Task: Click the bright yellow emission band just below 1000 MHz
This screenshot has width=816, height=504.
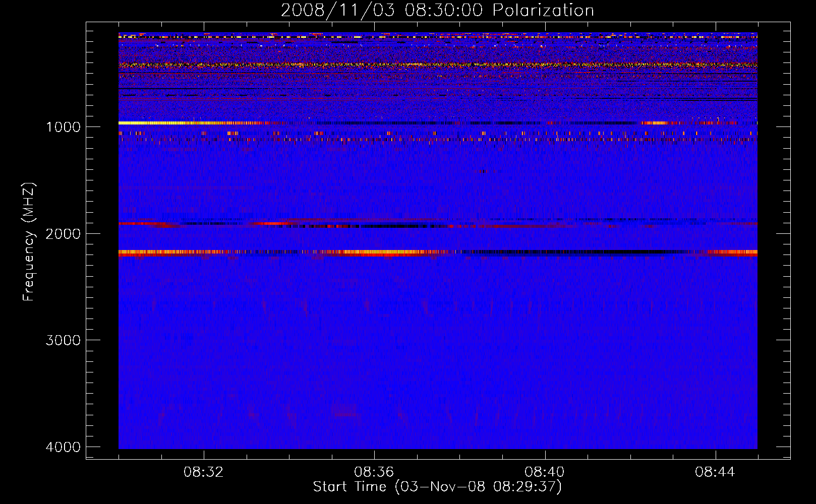Action: pos(197,122)
